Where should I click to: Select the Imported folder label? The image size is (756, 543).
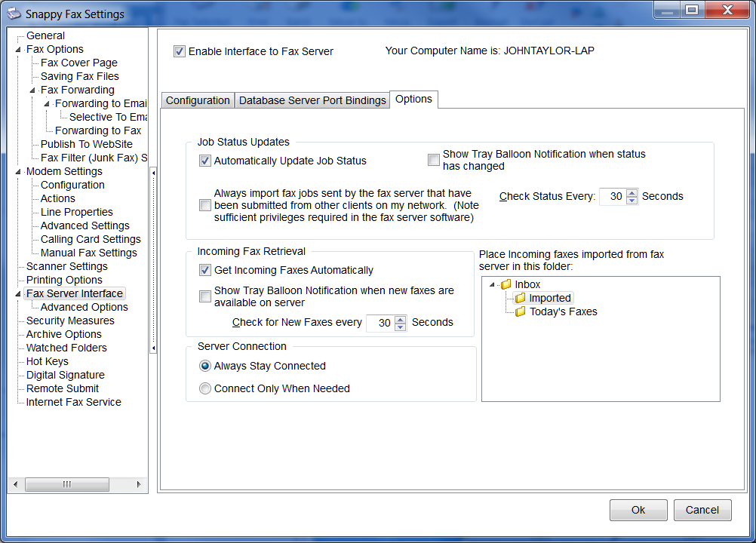click(x=550, y=298)
